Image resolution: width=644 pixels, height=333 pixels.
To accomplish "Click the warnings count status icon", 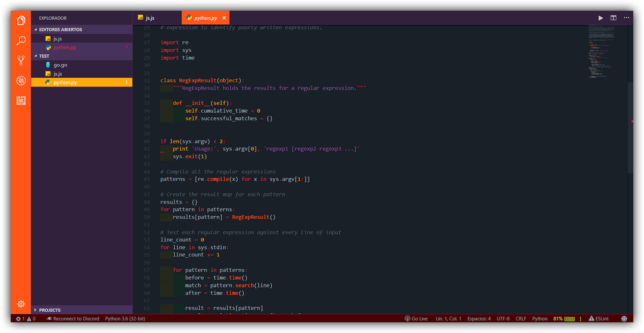I will 32,319.
